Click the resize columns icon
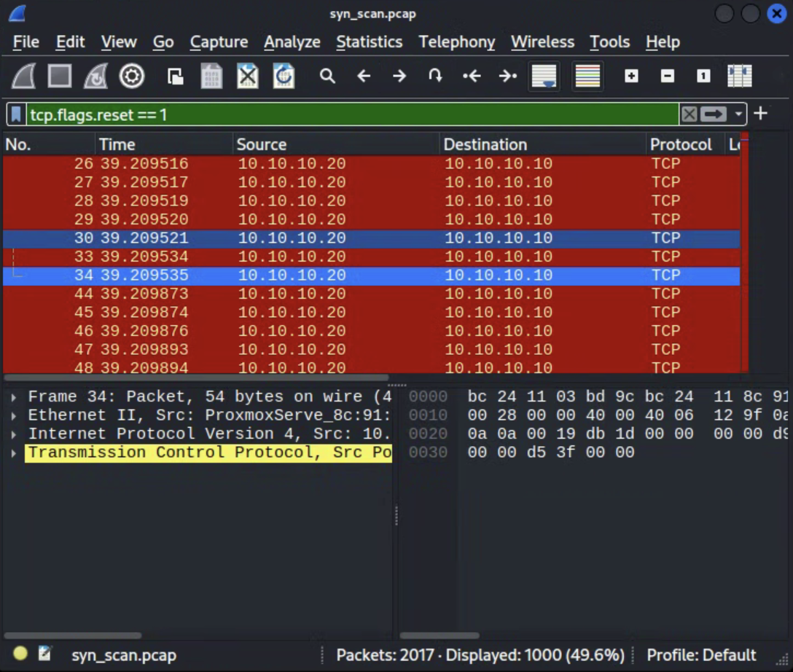The image size is (793, 672). (739, 77)
